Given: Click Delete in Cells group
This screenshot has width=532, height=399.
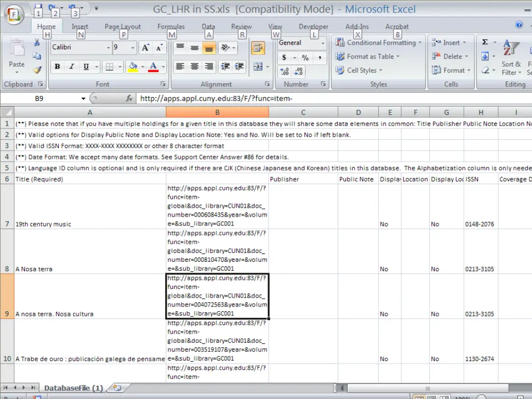Looking at the screenshot, I should coord(449,56).
